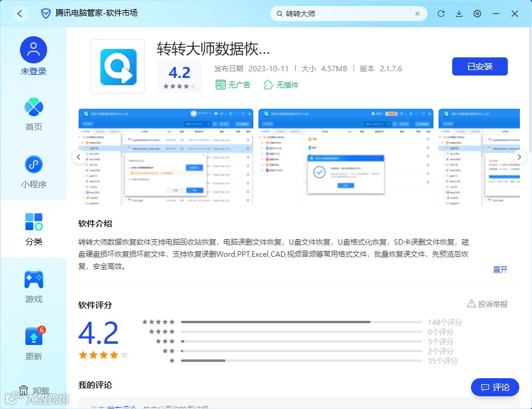Click the 无插件 no-plugin badge
The width and height of the screenshot is (532, 409).
[x=281, y=85]
